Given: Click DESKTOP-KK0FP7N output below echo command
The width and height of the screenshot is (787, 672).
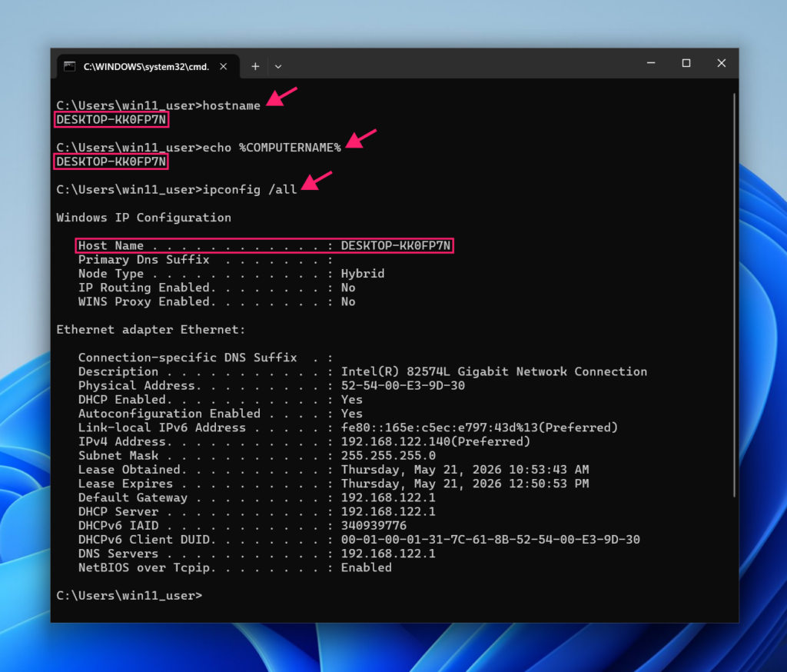Looking at the screenshot, I should point(111,161).
